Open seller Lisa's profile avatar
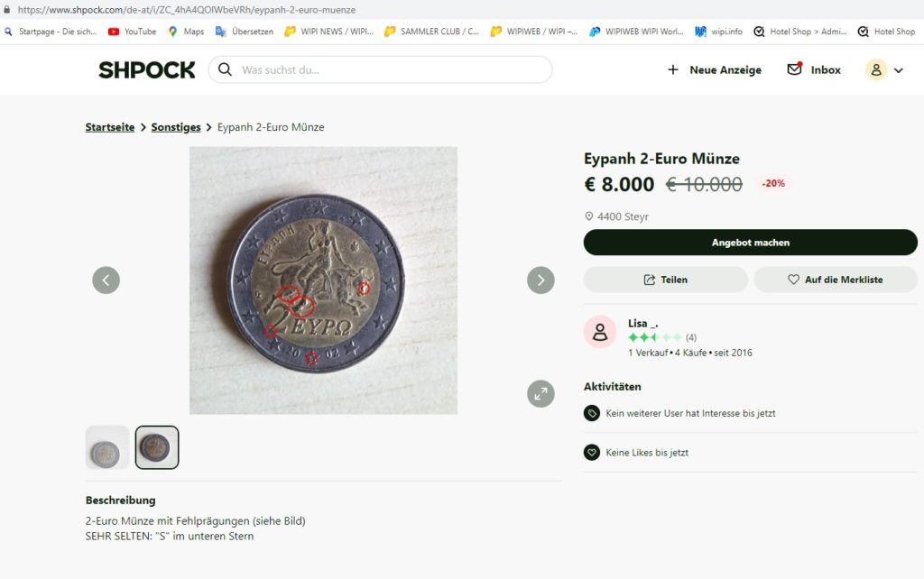 [600, 332]
